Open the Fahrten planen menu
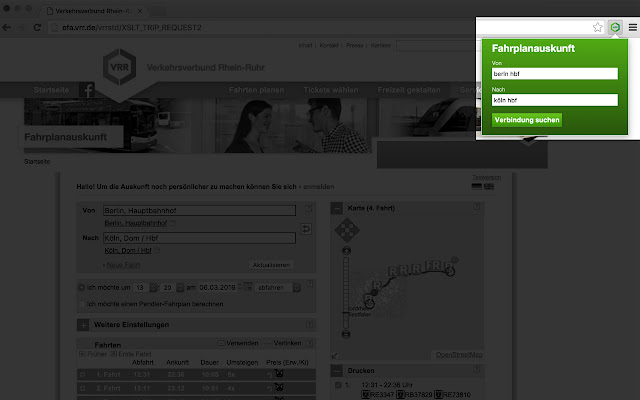This screenshot has width=640, height=400. click(256, 90)
